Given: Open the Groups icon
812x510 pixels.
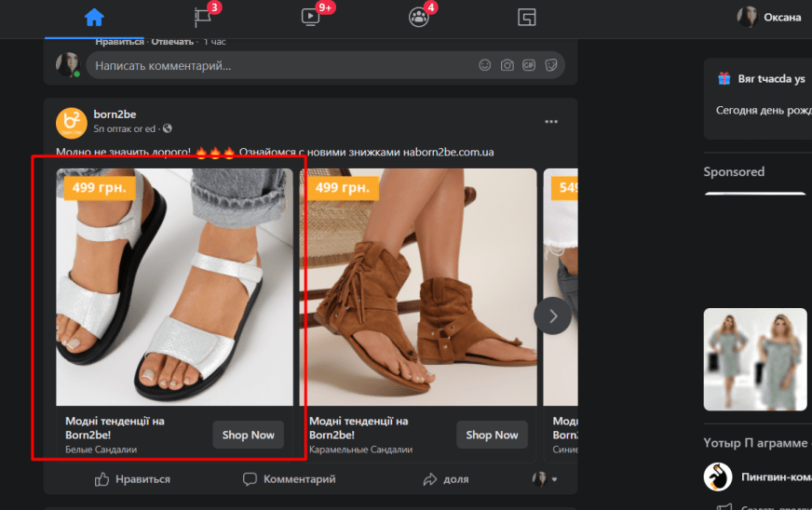Looking at the screenshot, I should coord(419,18).
